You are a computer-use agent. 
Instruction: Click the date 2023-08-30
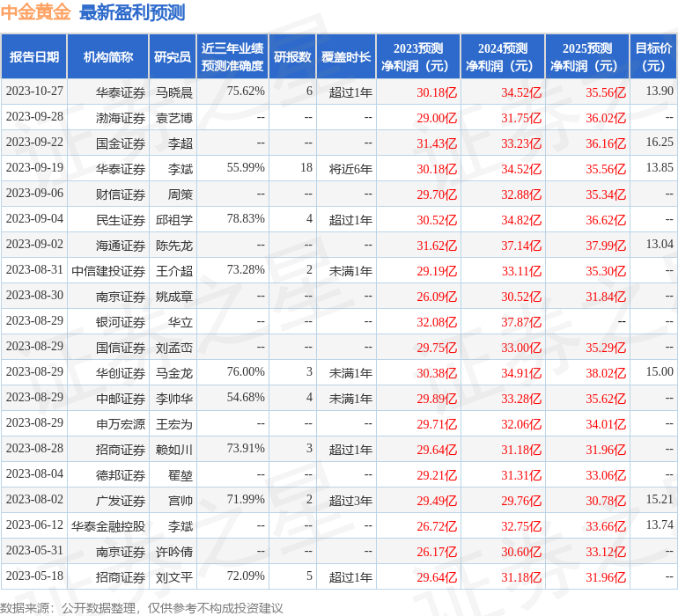coord(34,296)
